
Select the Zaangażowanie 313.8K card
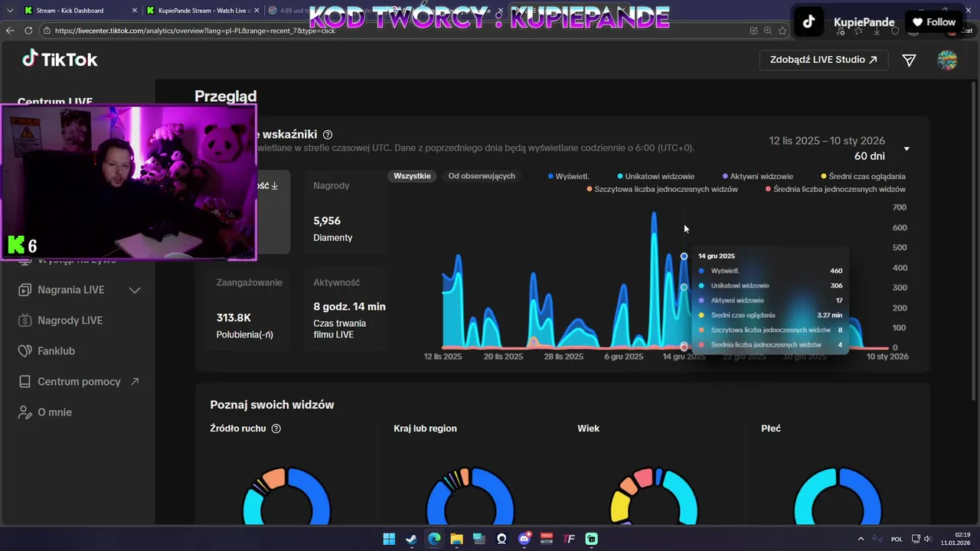tap(250, 309)
